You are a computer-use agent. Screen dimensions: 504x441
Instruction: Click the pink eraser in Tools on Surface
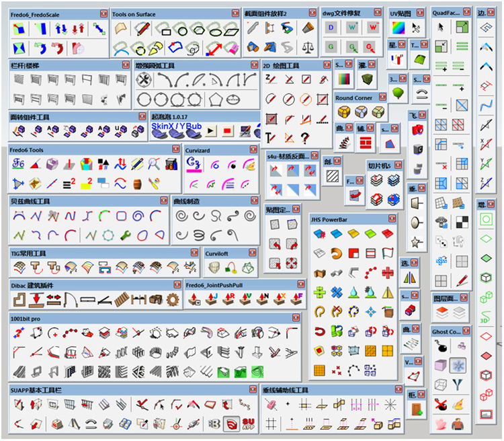pyautogui.click(x=231, y=48)
